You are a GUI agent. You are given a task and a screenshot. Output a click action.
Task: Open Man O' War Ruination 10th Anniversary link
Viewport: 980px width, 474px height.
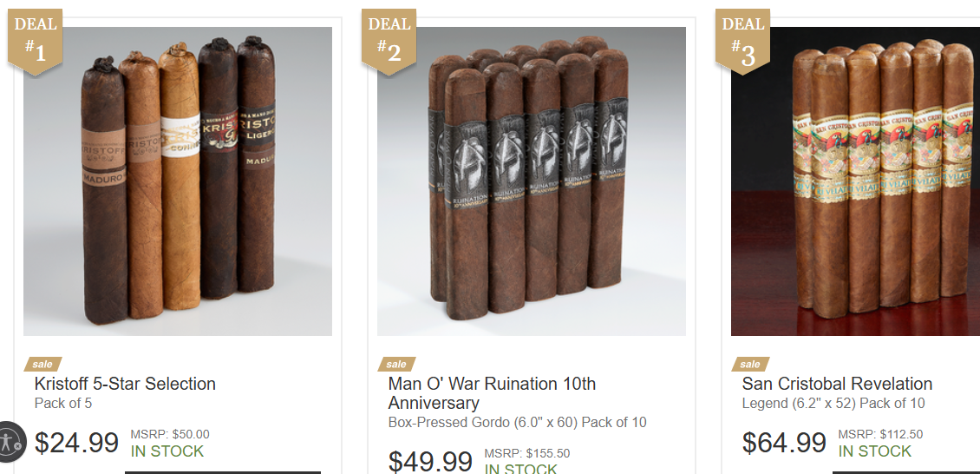coord(492,392)
